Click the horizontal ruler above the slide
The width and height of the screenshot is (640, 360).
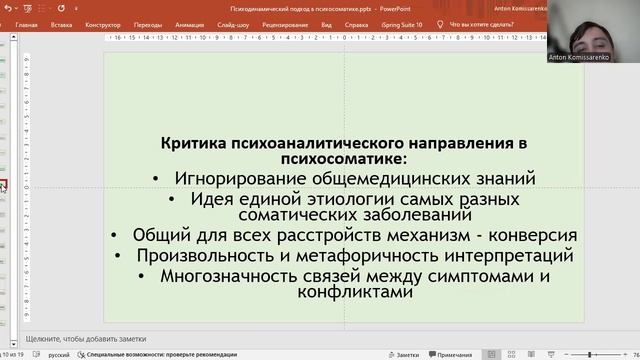point(325,38)
